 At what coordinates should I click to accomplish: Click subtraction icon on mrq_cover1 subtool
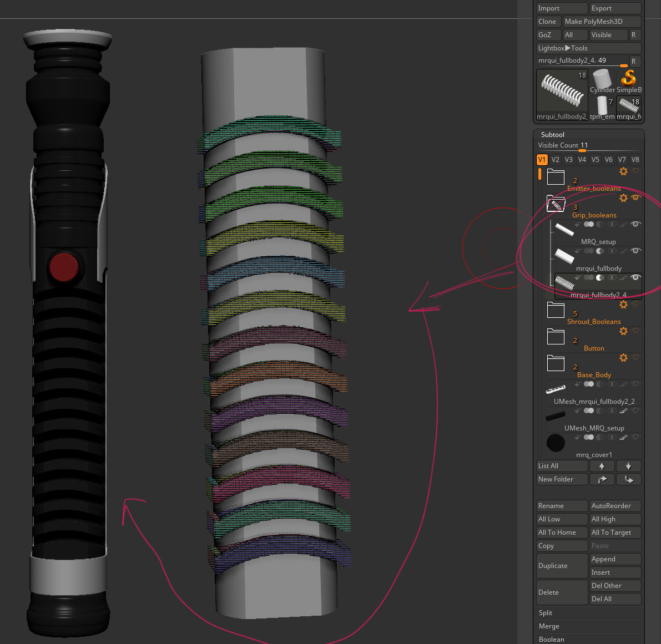(599, 437)
